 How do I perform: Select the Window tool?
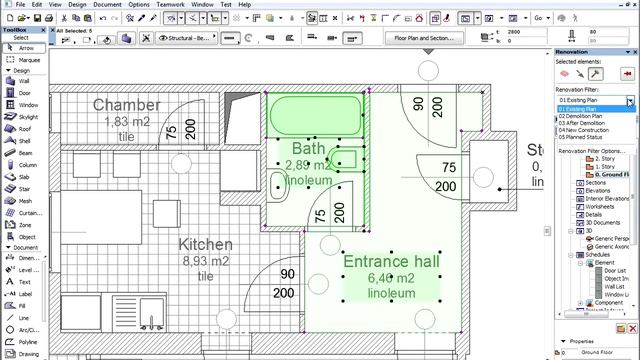(24, 105)
